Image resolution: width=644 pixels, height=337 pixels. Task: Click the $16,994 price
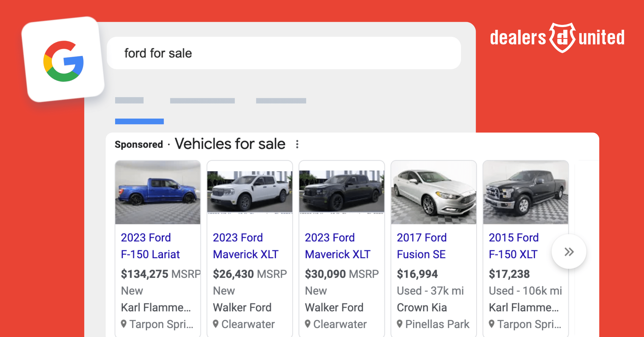pos(417,274)
